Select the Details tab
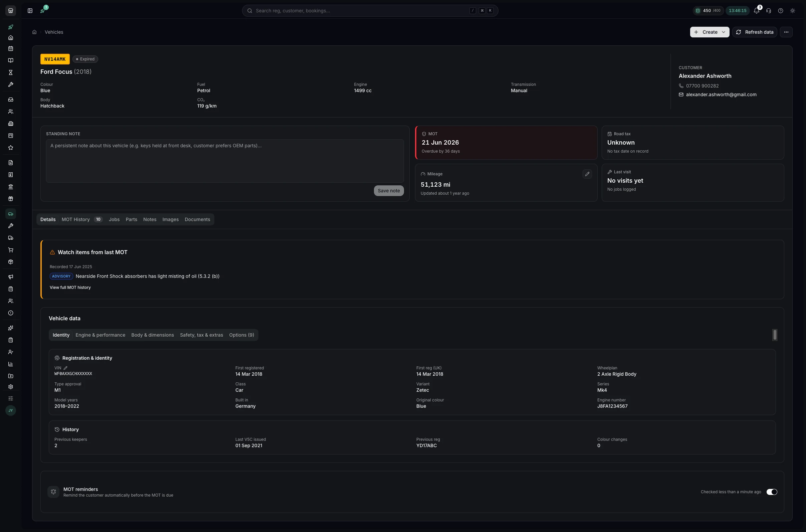Screen dimensions: 806x532 click(48, 219)
